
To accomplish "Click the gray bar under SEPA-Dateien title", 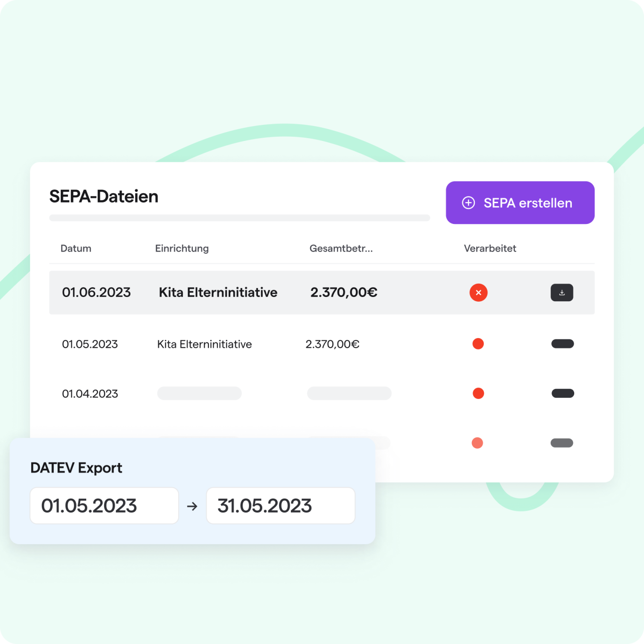I will 239,218.
